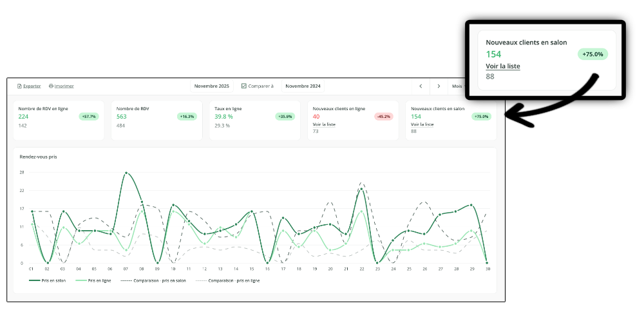
Task: Select the peak data point at day 07
Action: coord(126,173)
